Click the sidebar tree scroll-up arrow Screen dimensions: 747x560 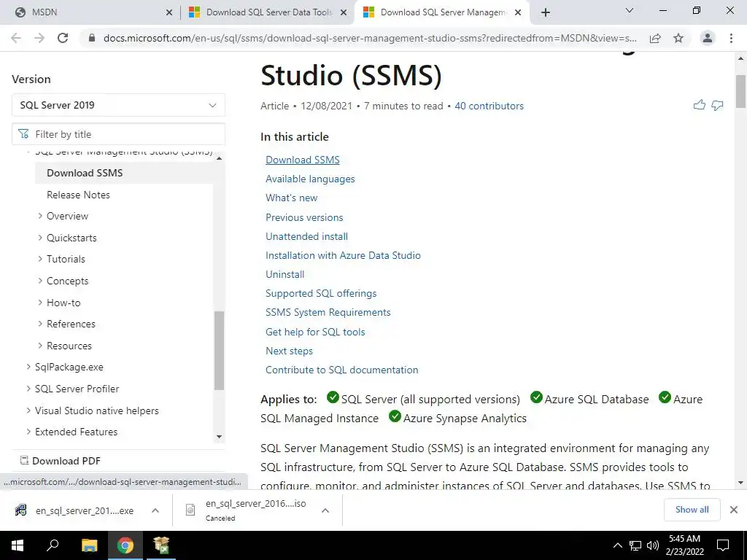tap(219, 158)
